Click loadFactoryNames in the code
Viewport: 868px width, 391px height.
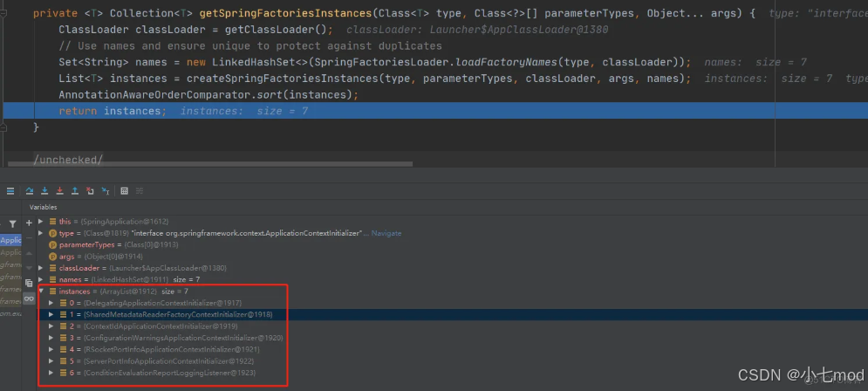(x=506, y=62)
